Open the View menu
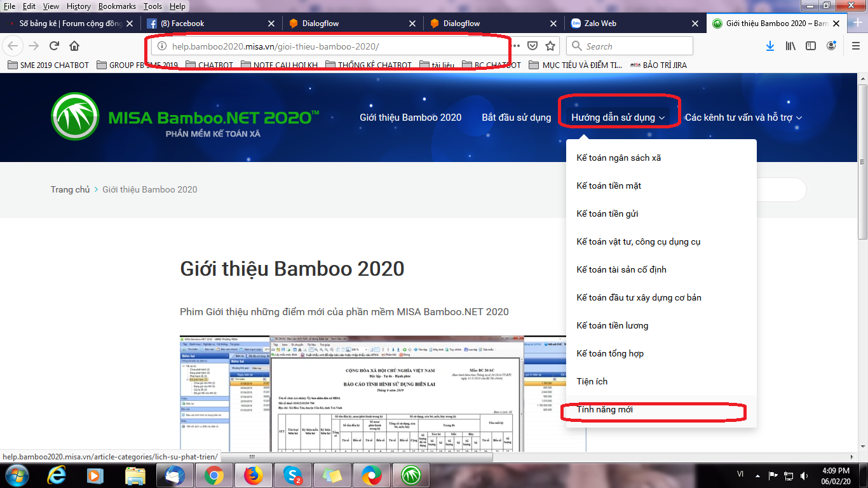The height and width of the screenshot is (488, 868). tap(51, 6)
